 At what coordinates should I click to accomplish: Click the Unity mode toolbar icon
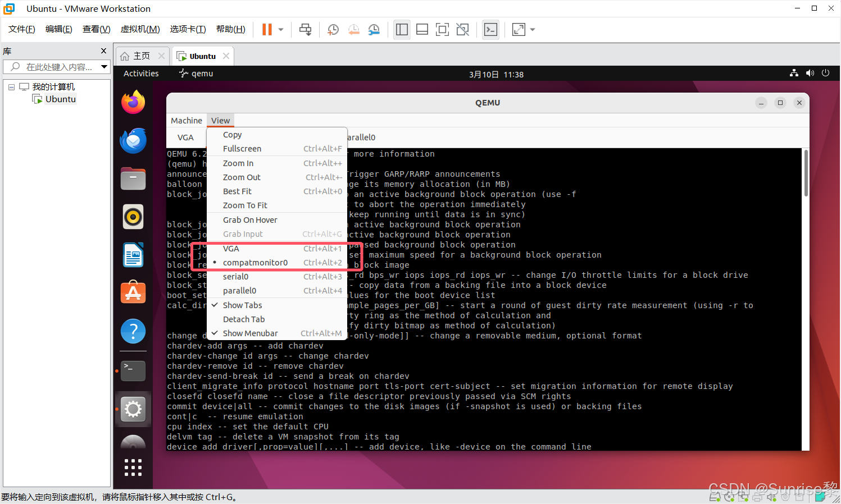click(x=462, y=30)
